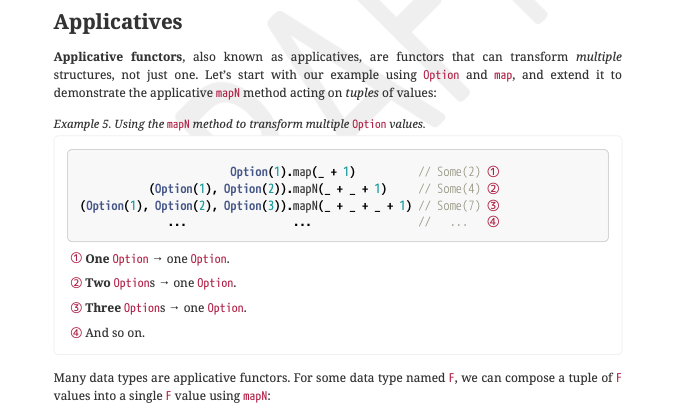Click the numbered marker before "And so on."
Image resolution: width=677 pixels, height=419 pixels.
(76, 332)
